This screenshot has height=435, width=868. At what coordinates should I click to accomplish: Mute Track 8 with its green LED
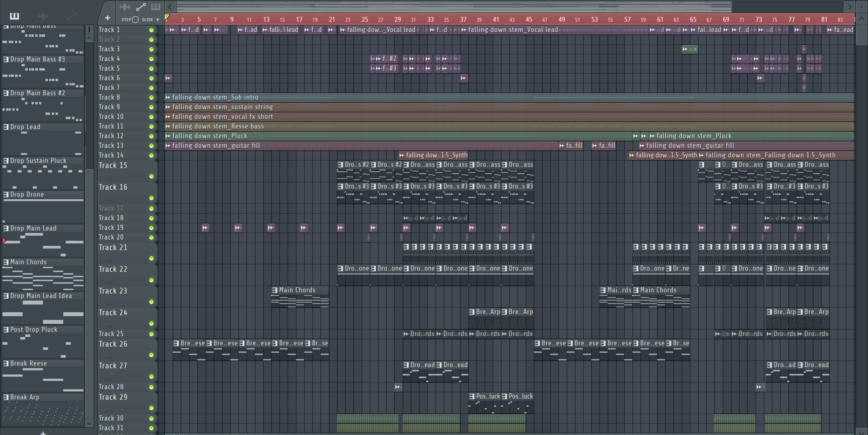pyautogui.click(x=151, y=97)
